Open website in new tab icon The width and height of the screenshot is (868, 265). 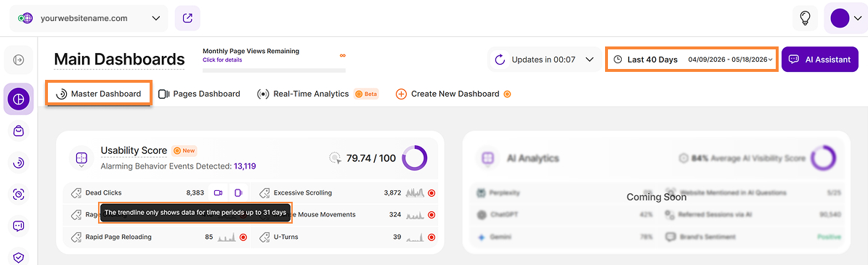pyautogui.click(x=187, y=18)
